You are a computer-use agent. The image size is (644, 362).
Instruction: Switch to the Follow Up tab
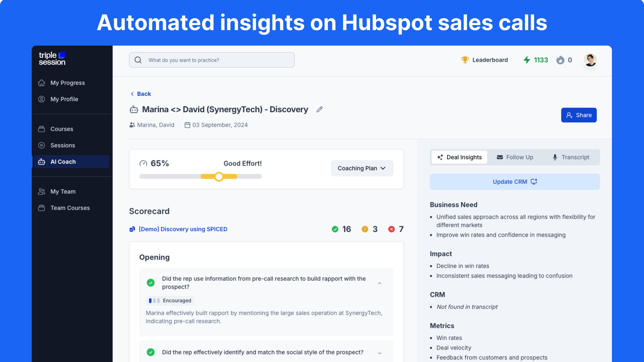coord(515,157)
